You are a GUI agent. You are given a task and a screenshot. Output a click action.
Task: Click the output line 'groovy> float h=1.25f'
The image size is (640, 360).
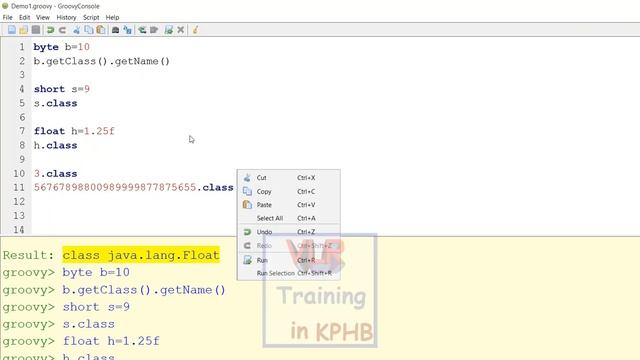click(x=81, y=341)
